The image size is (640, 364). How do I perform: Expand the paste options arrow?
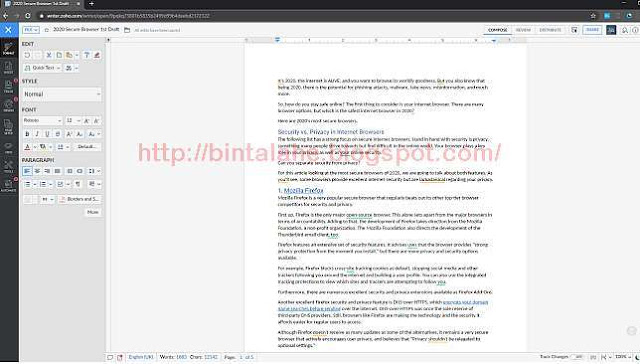pyautogui.click(x=77, y=55)
